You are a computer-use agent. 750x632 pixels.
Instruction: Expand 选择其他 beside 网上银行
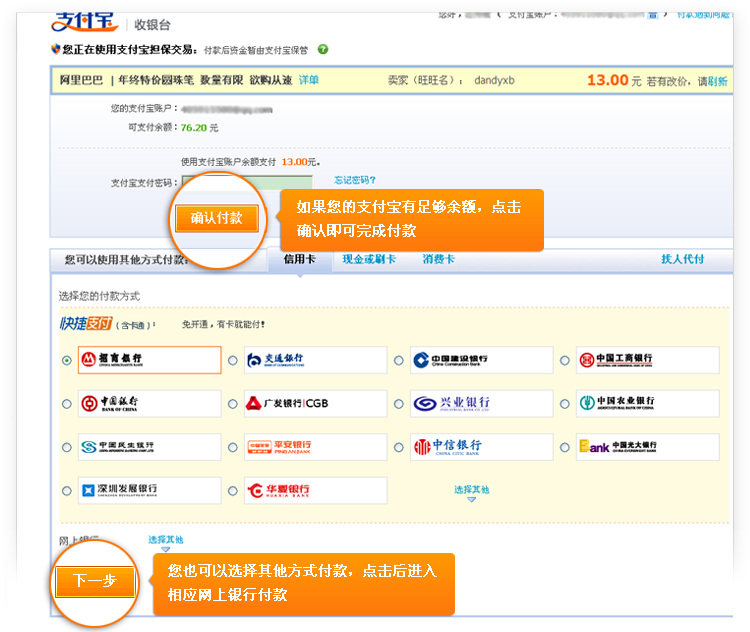tap(165, 543)
